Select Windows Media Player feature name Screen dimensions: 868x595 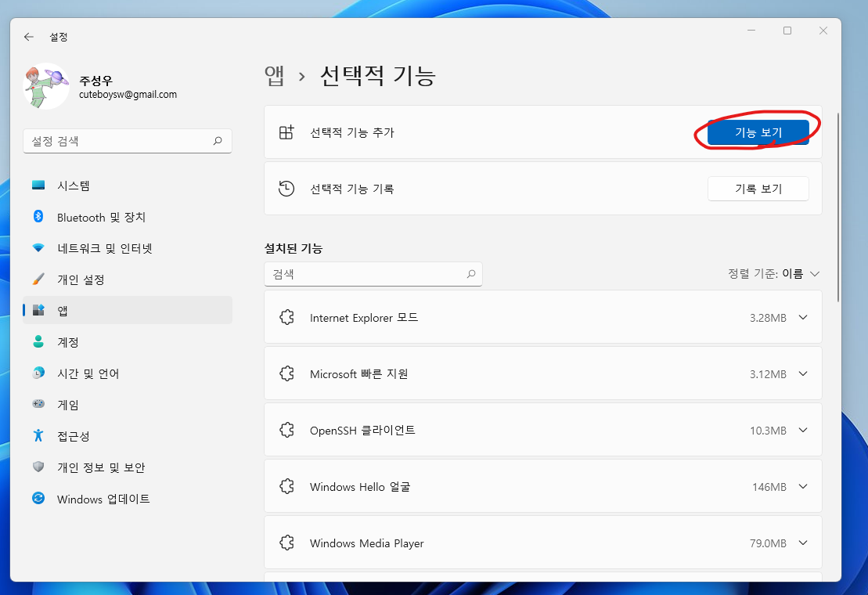(x=366, y=543)
